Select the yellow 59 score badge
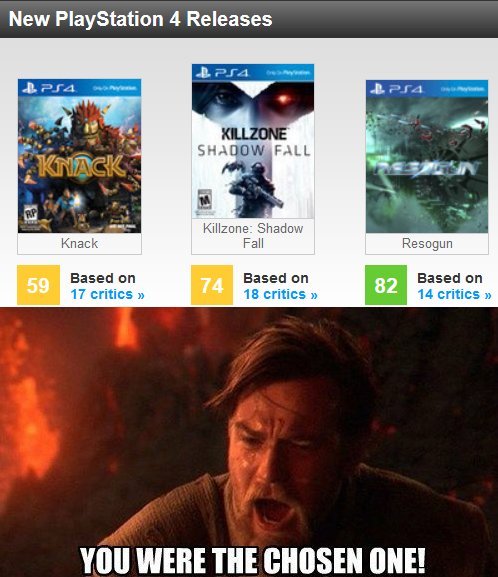Screen dimensions: 498x577 38,285
